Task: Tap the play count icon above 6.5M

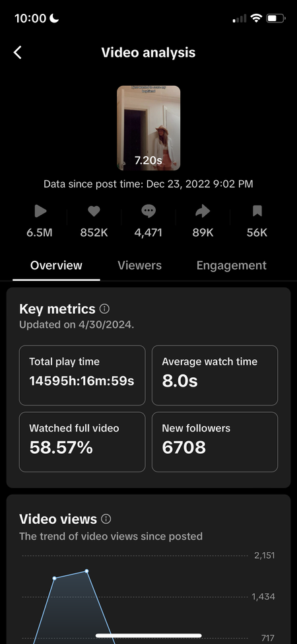Action: point(40,211)
